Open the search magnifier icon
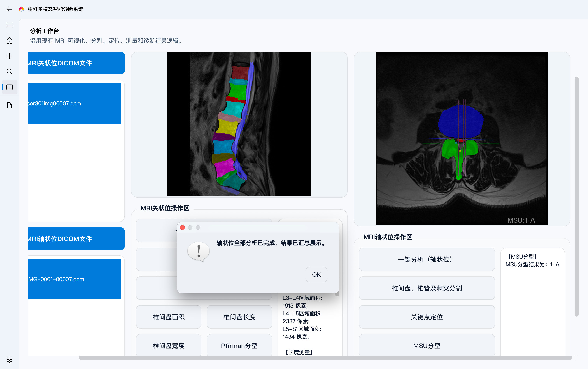This screenshot has height=369, width=588. coord(9,72)
